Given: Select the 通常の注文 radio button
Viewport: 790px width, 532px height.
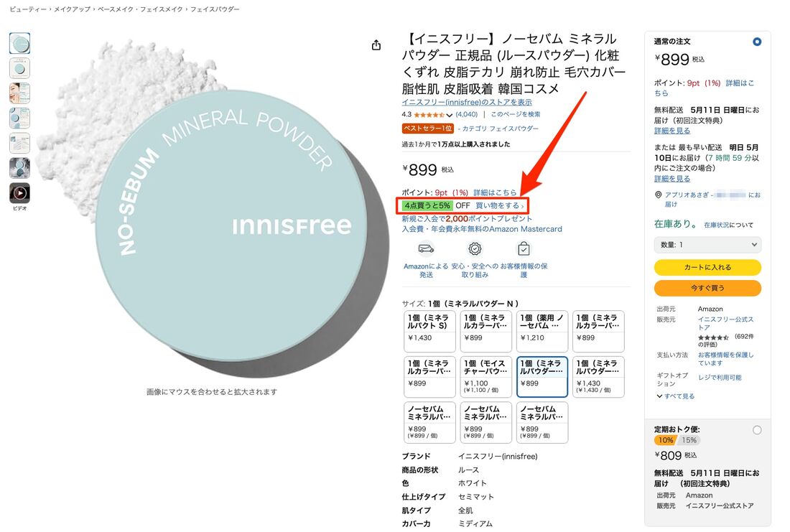Looking at the screenshot, I should [x=757, y=42].
